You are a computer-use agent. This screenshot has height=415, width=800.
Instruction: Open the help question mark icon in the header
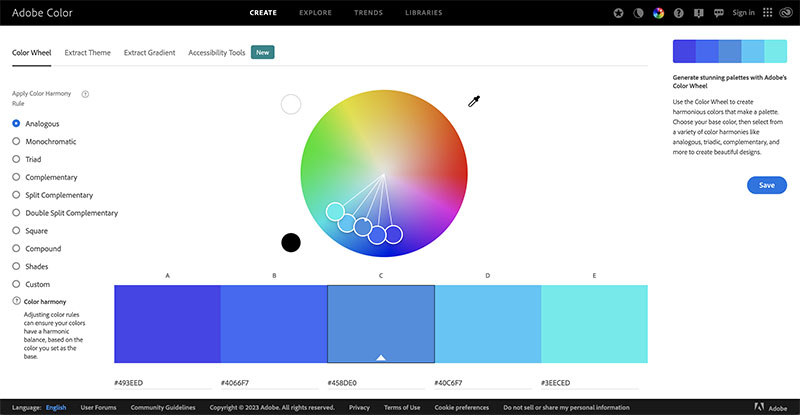(x=679, y=13)
